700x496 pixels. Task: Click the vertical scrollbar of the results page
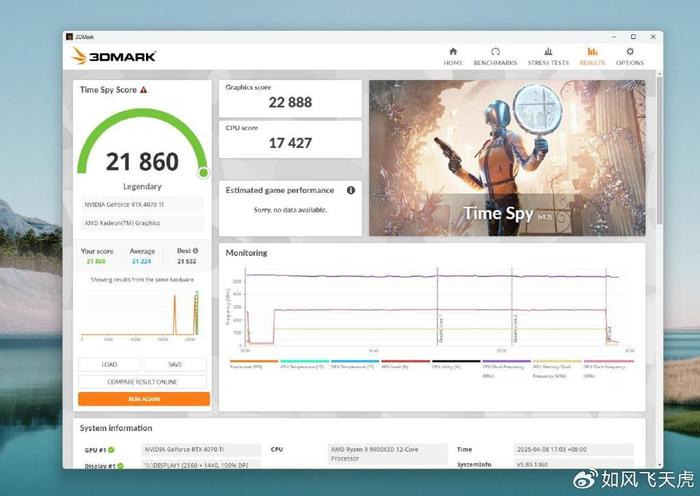(x=659, y=150)
